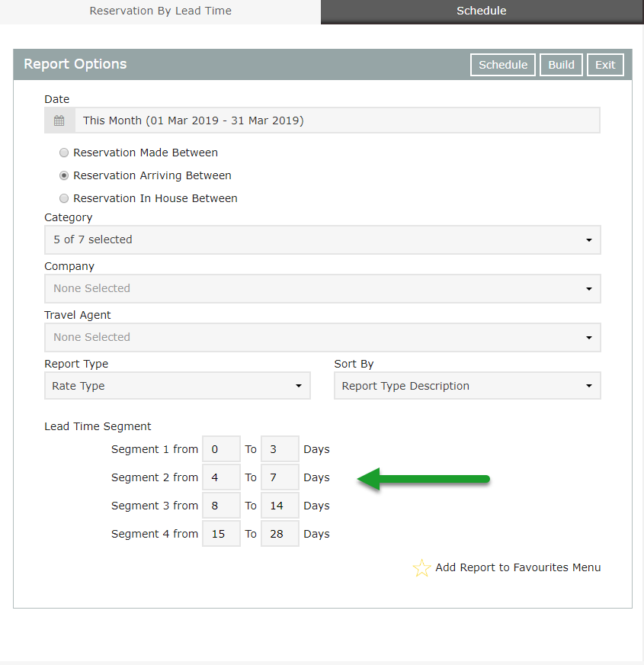Open the Category dropdown
This screenshot has width=644, height=665.
322,240
